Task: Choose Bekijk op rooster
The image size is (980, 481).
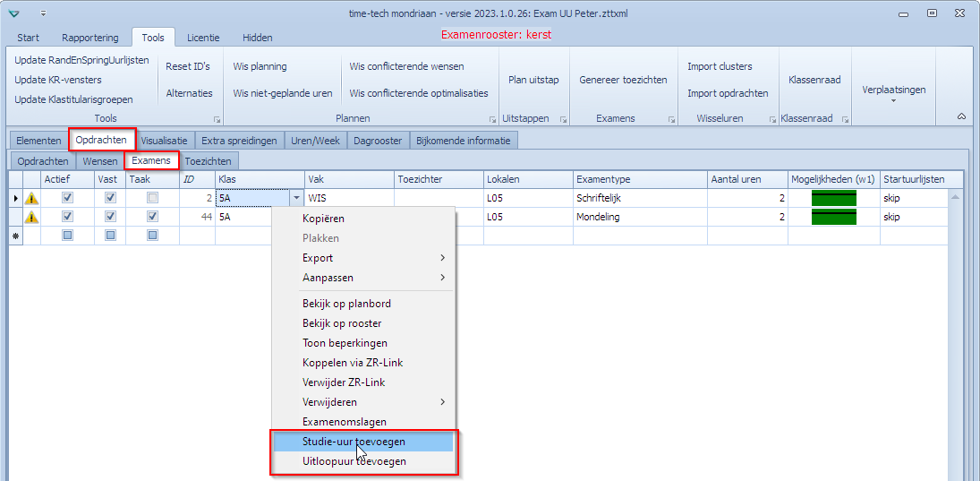Action: [x=363, y=323]
